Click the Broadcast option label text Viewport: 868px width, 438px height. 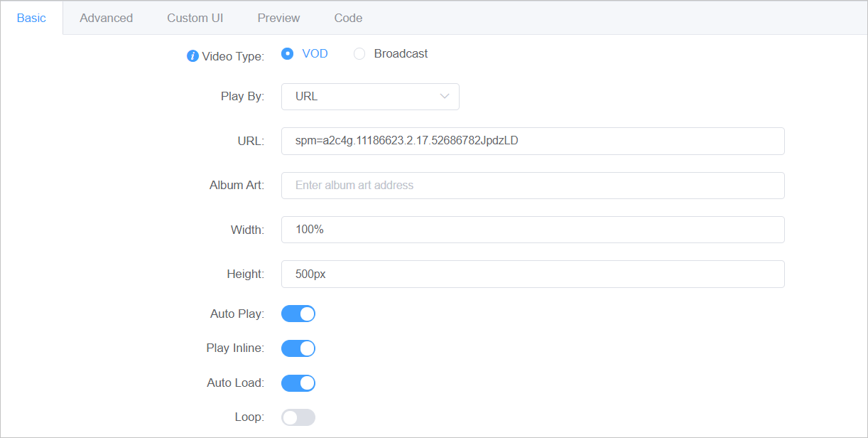point(401,54)
